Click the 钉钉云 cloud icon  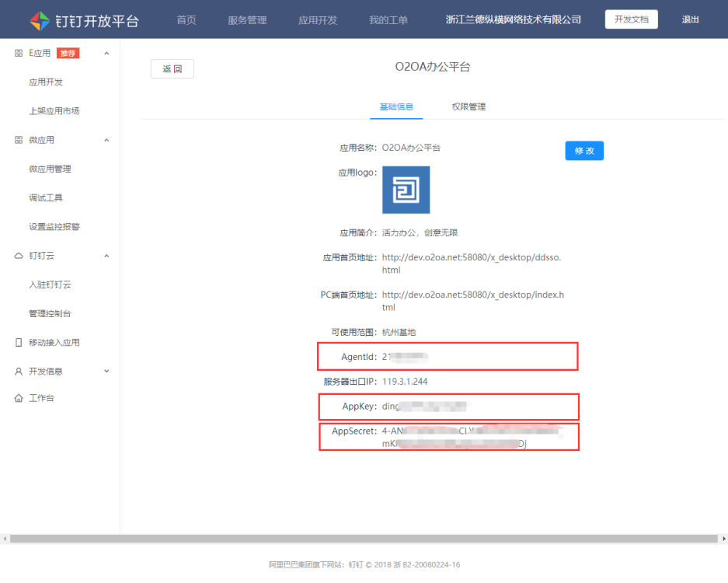coord(19,256)
